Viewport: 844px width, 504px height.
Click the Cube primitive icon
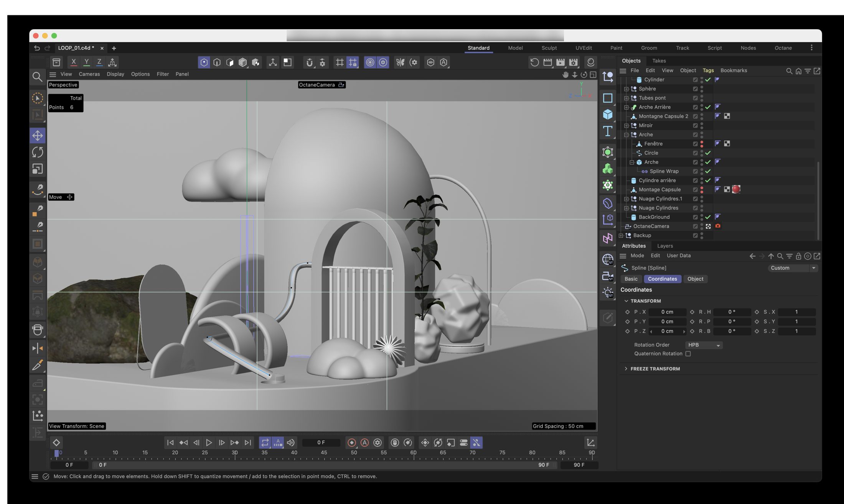(x=608, y=114)
